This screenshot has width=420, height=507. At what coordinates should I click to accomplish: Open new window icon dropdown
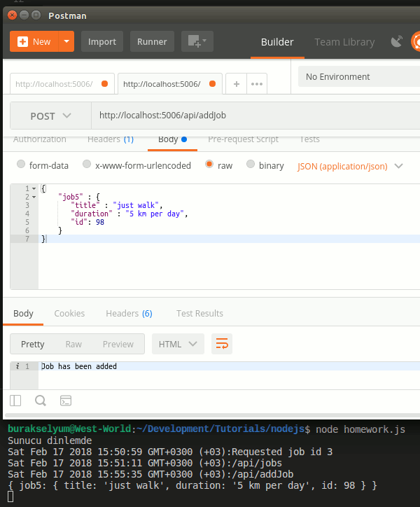[x=197, y=41]
